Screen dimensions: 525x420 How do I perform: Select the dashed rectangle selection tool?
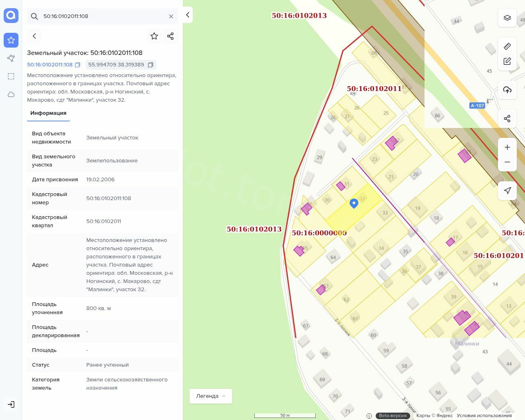[x=11, y=76]
